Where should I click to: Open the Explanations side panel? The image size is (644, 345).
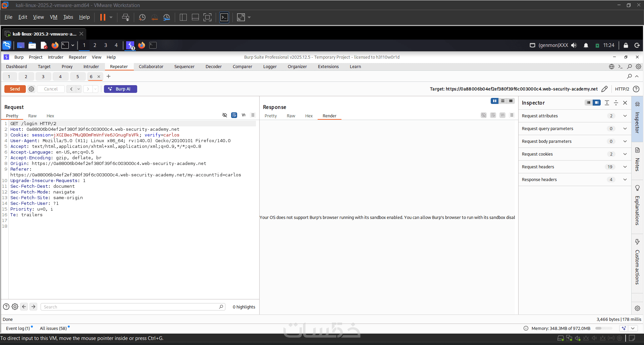point(637,205)
